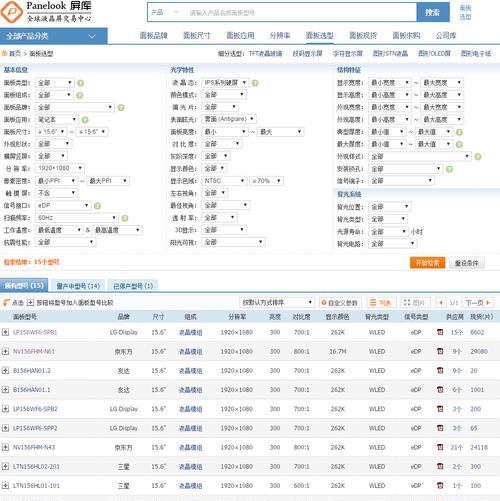Image resolution: width=500 pixels, height=501 pixels.
Task: Add LP156WF6-SPB2 to panel comparison
Action: coord(5,409)
